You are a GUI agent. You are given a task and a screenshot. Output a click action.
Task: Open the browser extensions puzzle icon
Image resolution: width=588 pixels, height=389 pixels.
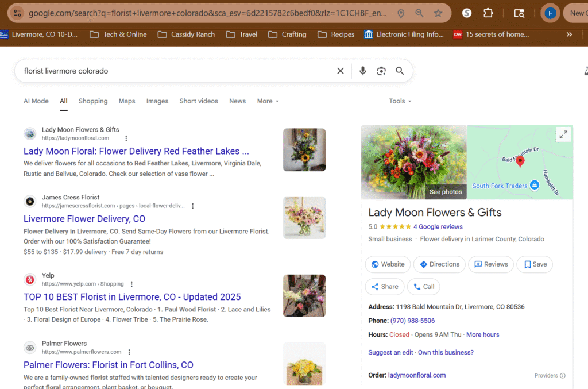(488, 13)
